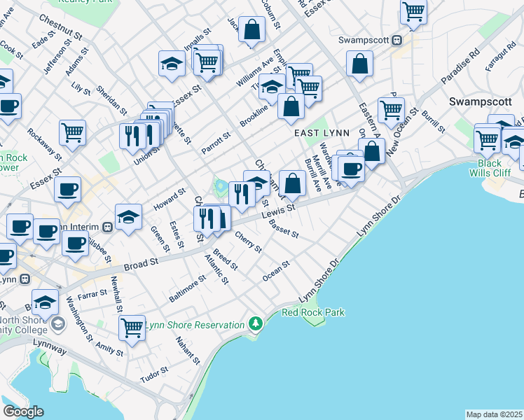The height and width of the screenshot is (420, 524).
Task: Open the coffee cup marker near Burrill Ave
Action: pos(352,168)
